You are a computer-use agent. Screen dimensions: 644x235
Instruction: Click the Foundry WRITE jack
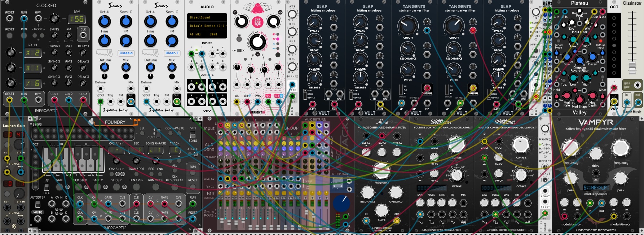click(38, 219)
